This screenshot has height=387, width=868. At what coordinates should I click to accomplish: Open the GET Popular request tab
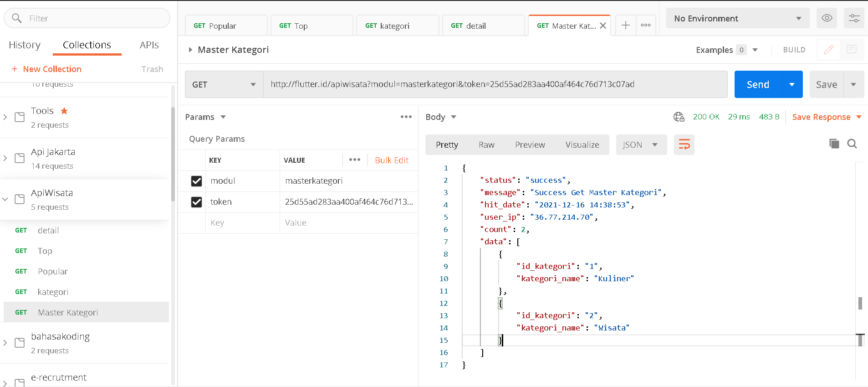pyautogui.click(x=226, y=26)
